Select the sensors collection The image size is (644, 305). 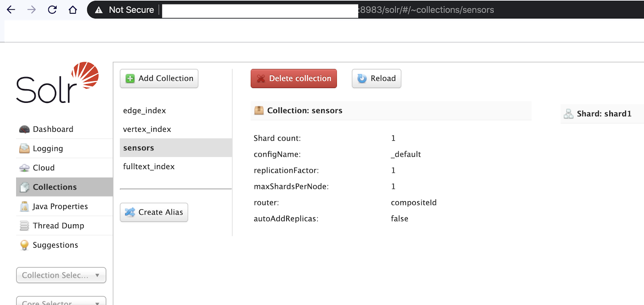click(176, 148)
